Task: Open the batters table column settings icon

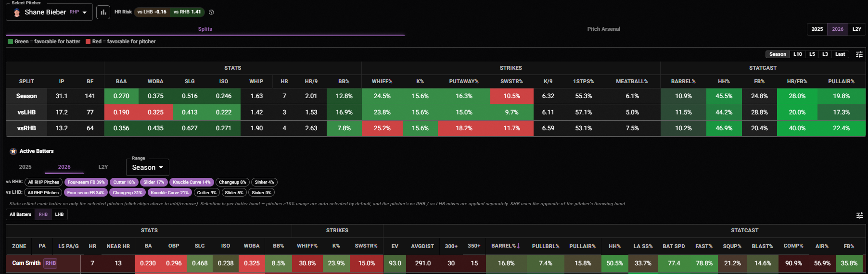Action: click(x=859, y=215)
